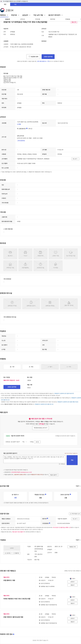
Task: Click the 12개월 contract period text
Action: 19,124
